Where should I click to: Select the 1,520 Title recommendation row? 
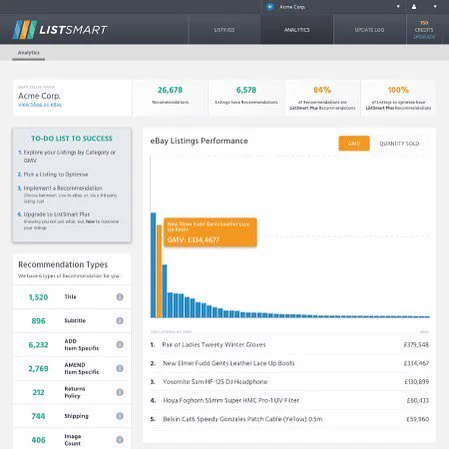click(x=72, y=297)
